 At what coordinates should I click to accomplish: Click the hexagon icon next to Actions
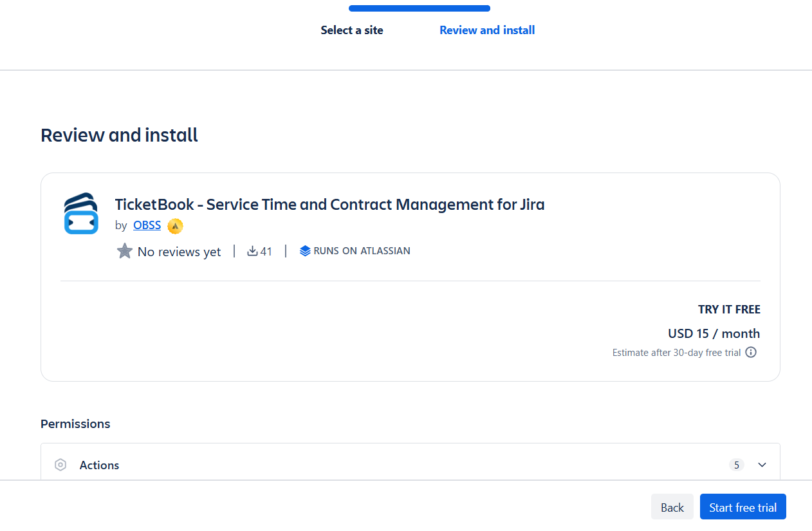[60, 465]
